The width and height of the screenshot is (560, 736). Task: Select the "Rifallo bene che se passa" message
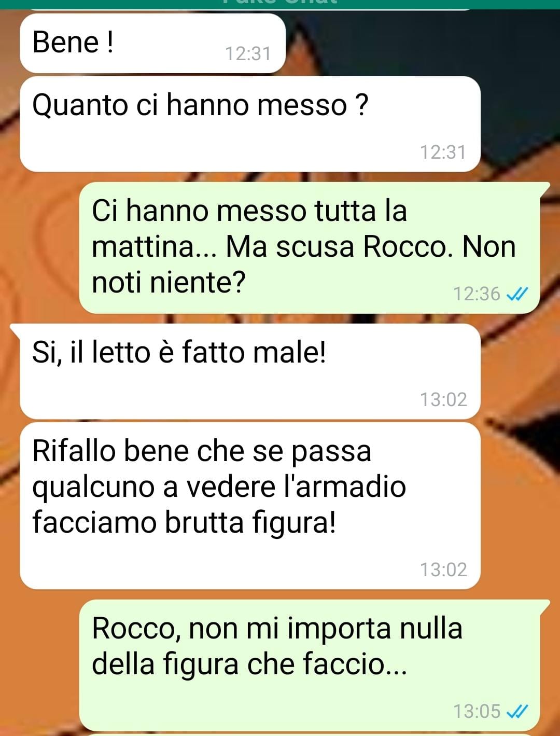pyautogui.click(x=250, y=505)
